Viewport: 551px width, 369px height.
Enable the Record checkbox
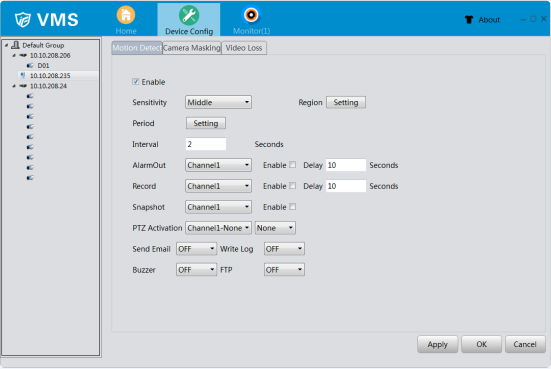click(x=292, y=186)
